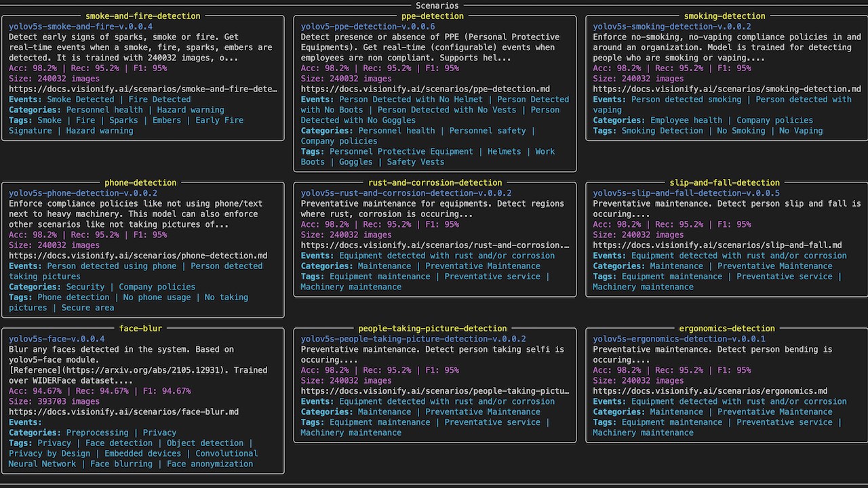Screen dimensions: 868x488
Task: Click the slip-and-fall-detection panel title
Action: tap(725, 183)
